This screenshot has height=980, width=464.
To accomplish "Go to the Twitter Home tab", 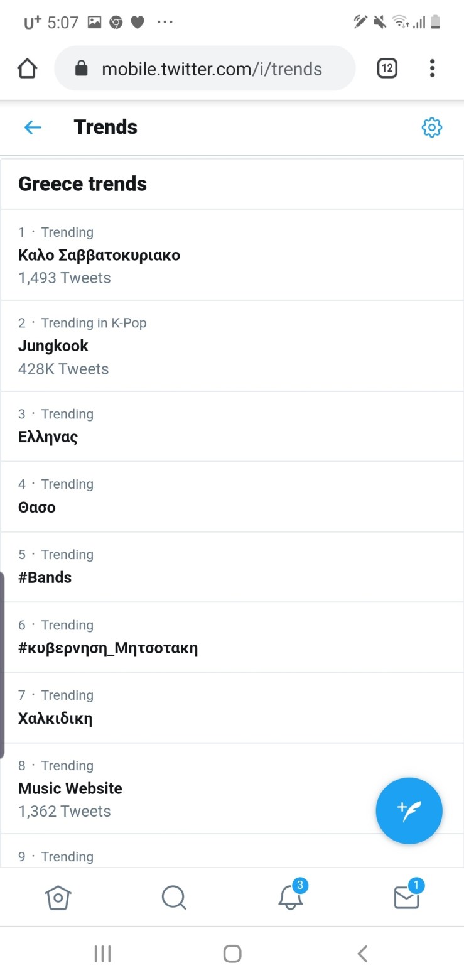I will 58,897.
